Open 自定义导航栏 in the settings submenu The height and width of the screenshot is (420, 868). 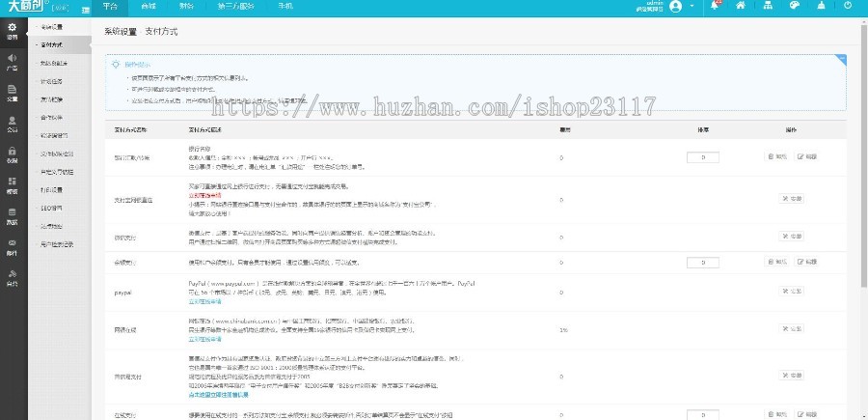[57, 172]
